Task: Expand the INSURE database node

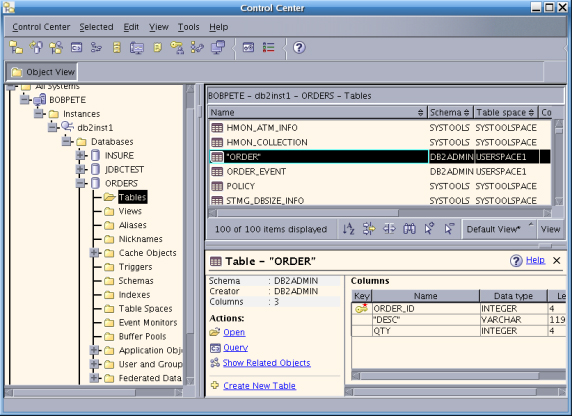Action: (81, 155)
